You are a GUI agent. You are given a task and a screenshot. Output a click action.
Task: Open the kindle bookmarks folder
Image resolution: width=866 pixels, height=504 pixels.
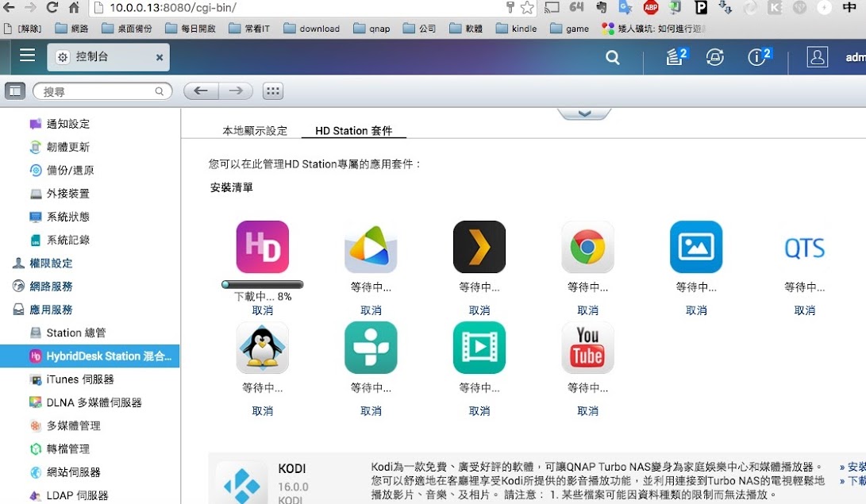point(517,28)
